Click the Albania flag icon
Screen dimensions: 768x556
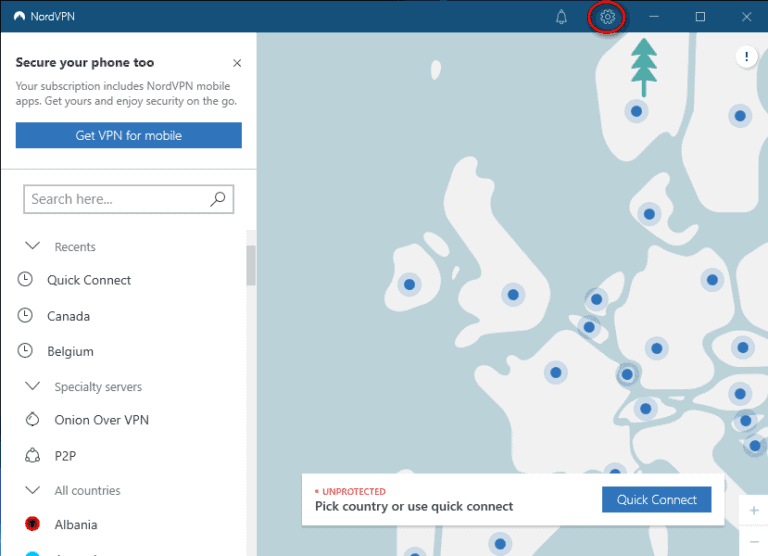tap(32, 524)
